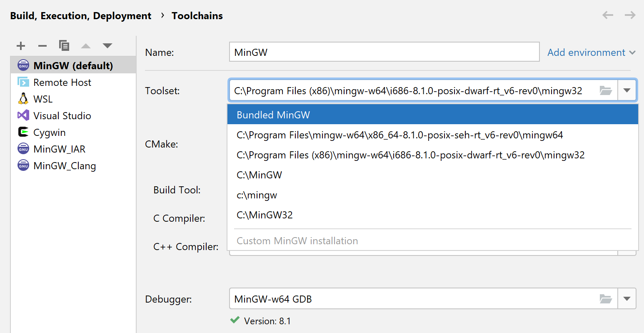Navigate forward with right arrow

pyautogui.click(x=630, y=15)
